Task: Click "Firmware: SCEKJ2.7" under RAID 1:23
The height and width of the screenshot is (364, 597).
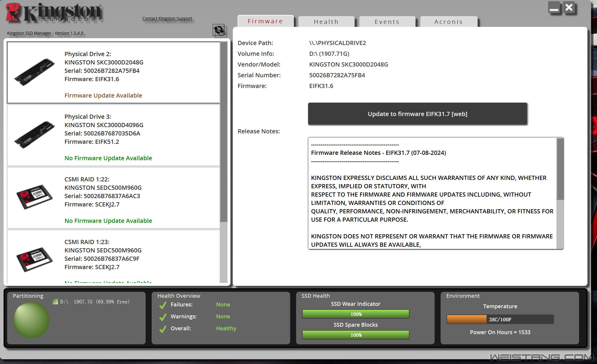Action: point(92,267)
